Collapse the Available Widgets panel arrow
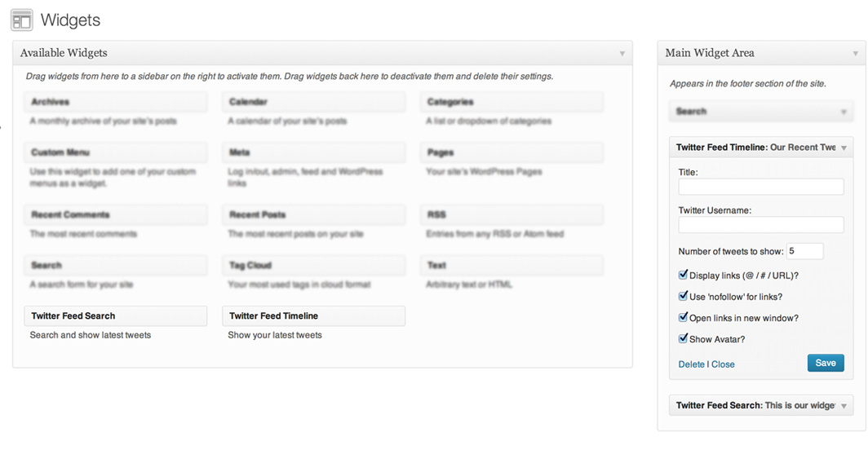 [622, 54]
